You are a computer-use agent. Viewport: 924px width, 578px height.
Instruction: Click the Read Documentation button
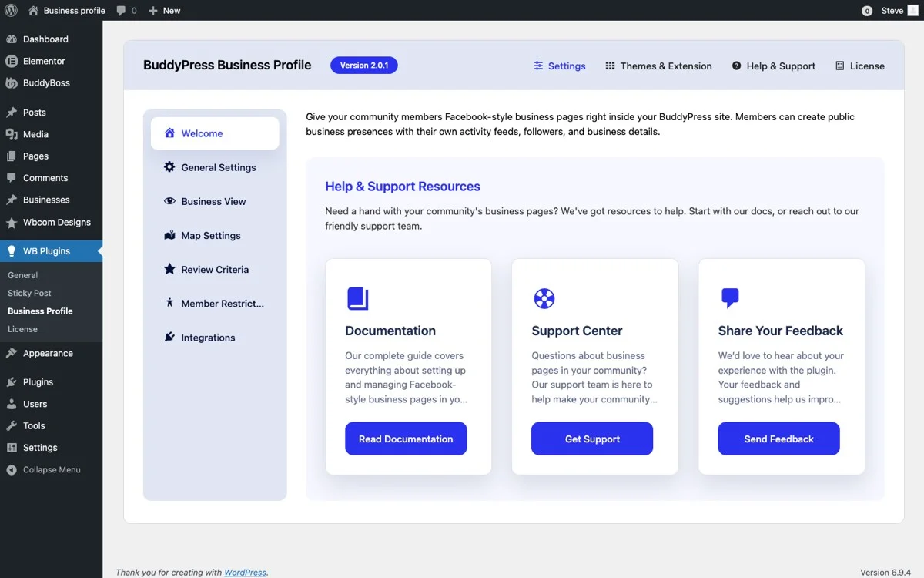point(406,439)
